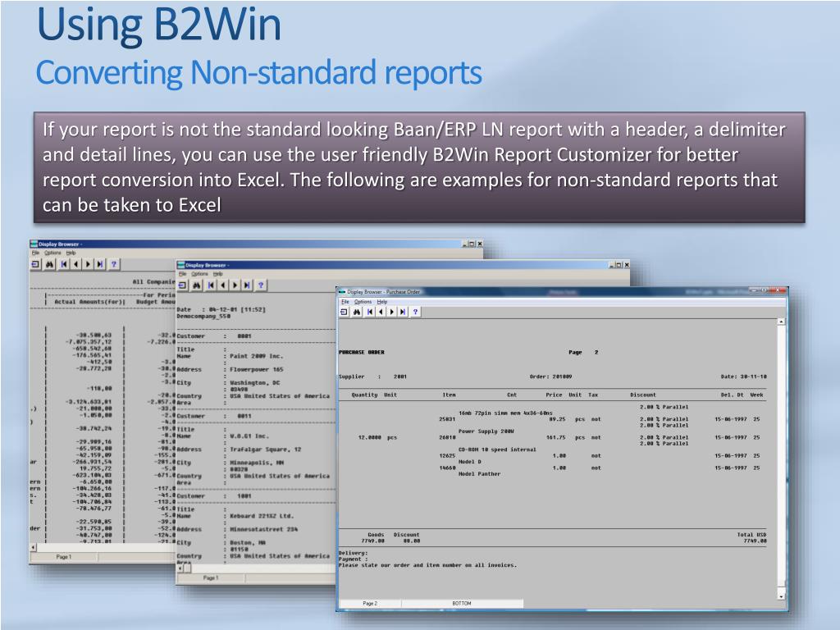Click title bar icon of budget amounts window
Viewport: 840px width, 630px height.
coord(34,244)
